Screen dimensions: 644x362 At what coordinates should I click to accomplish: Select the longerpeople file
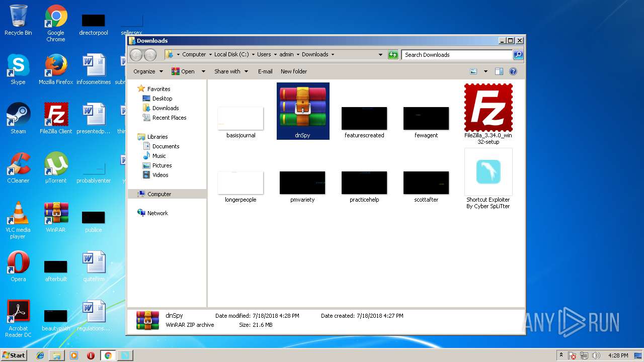tap(240, 187)
